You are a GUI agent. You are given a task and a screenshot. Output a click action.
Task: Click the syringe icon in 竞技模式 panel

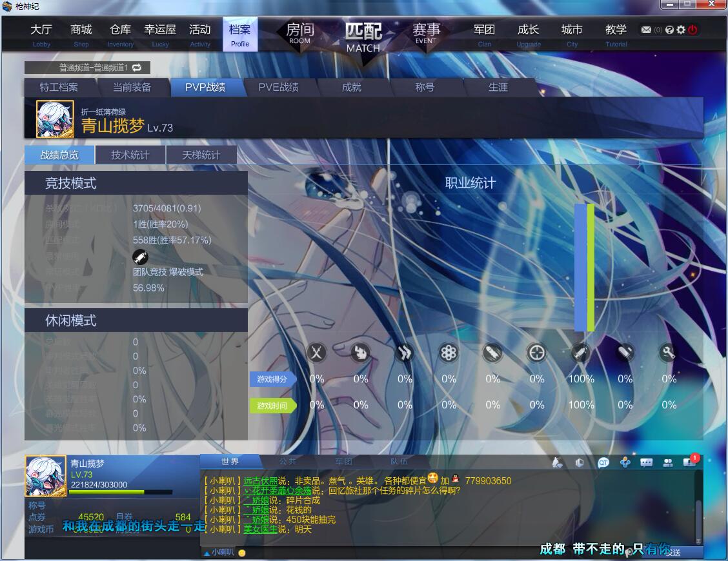(x=140, y=257)
